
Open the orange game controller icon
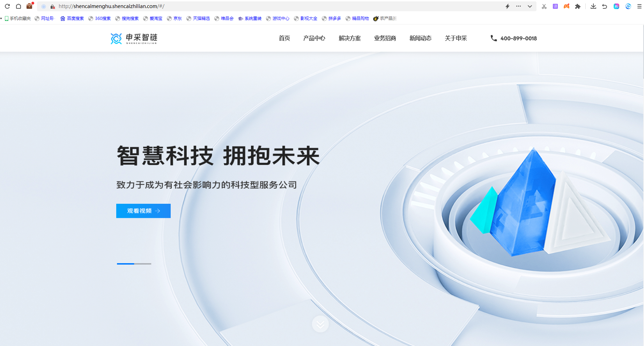[567, 6]
